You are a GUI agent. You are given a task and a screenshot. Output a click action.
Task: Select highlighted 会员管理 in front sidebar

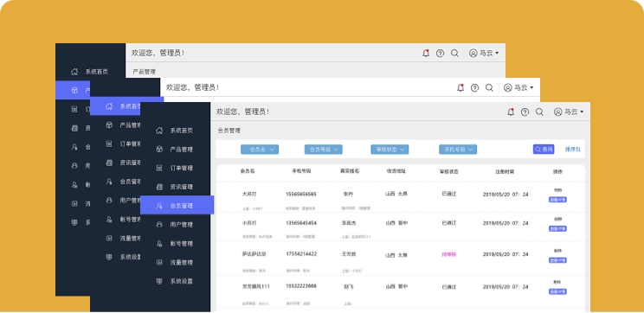(x=177, y=205)
